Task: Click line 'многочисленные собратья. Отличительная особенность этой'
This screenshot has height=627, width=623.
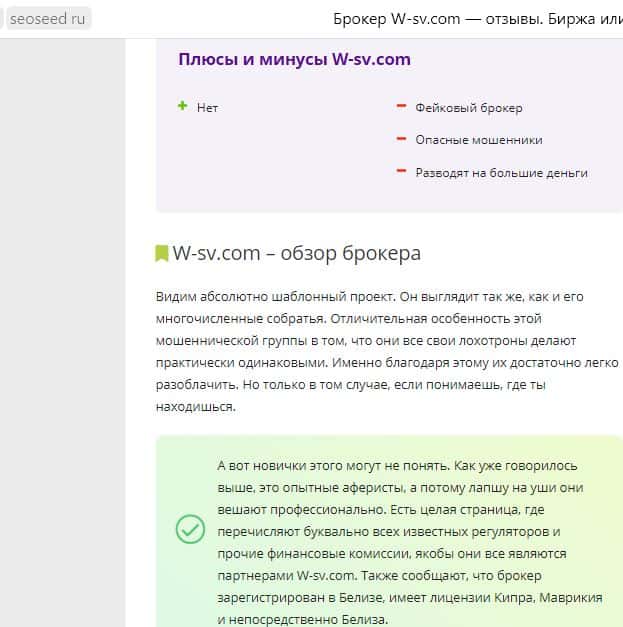Action: point(349,319)
